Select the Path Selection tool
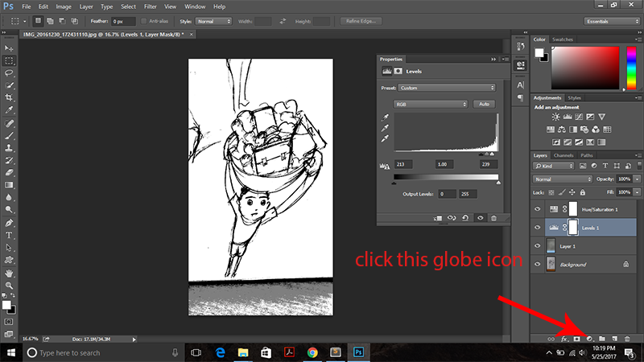 coord(9,248)
